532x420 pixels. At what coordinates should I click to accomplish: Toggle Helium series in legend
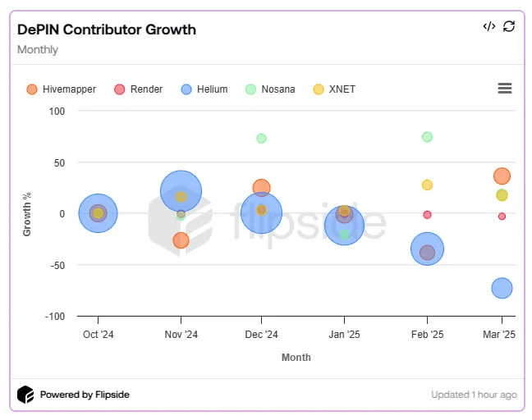204,89
